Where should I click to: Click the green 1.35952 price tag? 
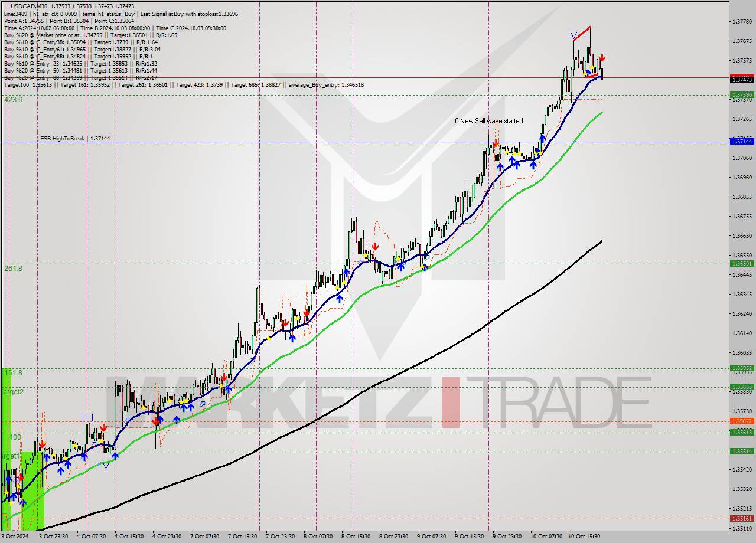pyautogui.click(x=742, y=368)
